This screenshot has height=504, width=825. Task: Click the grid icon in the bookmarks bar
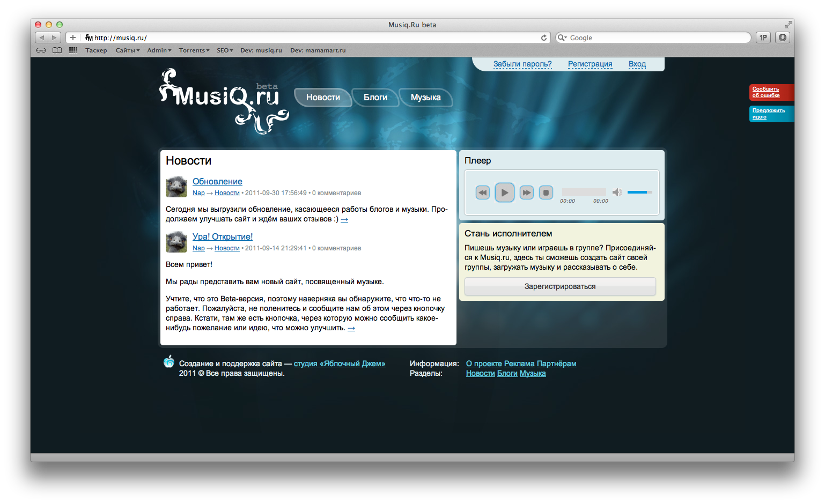73,50
